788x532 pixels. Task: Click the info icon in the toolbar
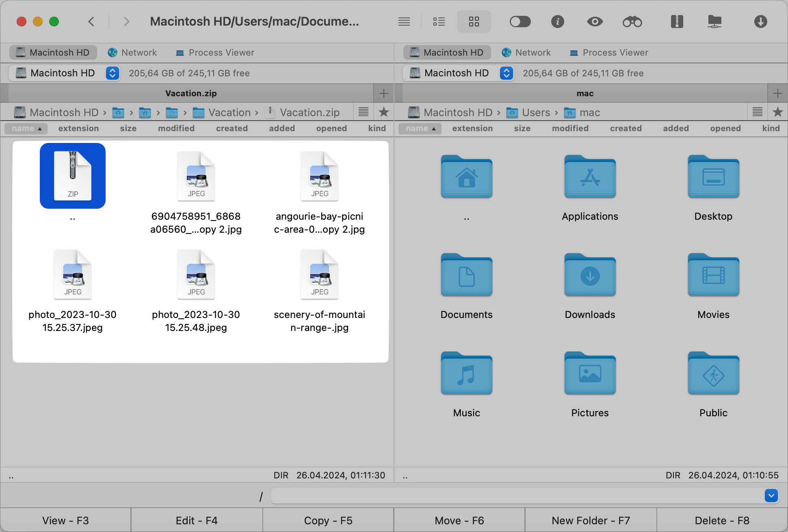point(558,22)
